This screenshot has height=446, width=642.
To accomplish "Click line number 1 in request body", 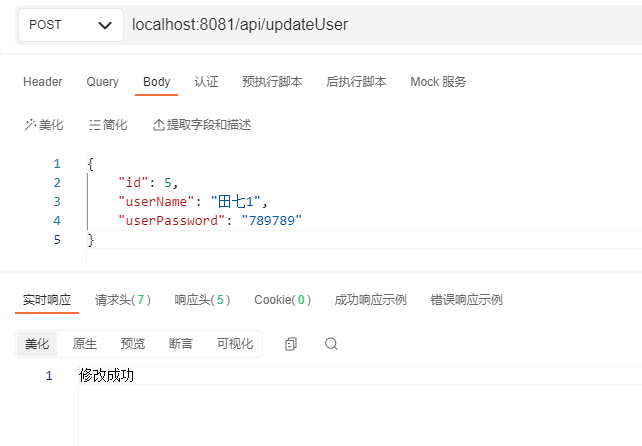I will pos(57,164).
